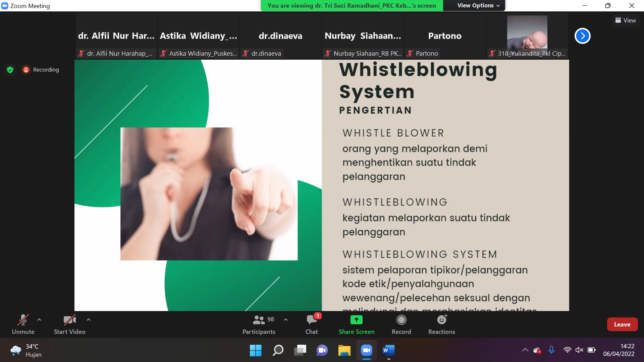The width and height of the screenshot is (644, 362).
Task: Click the muted volume tray icon
Action: coord(579,350)
